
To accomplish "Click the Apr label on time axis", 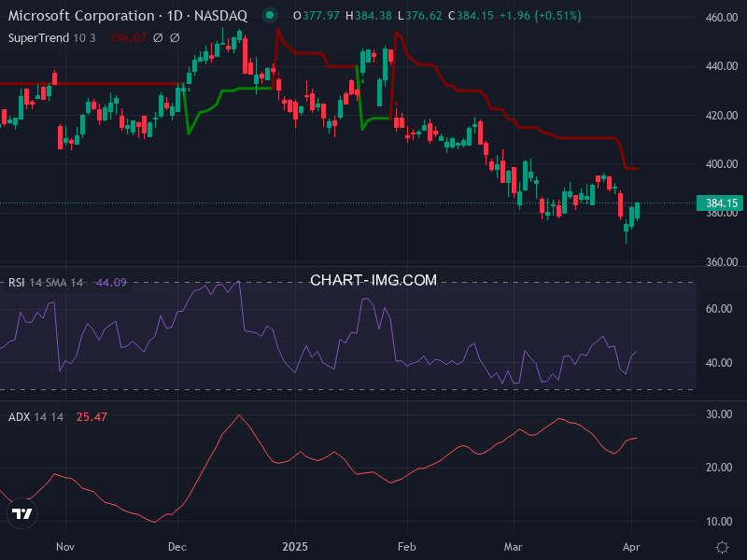I will point(631,547).
